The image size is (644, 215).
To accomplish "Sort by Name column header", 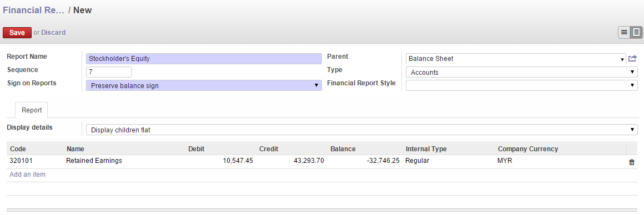I will click(x=75, y=149).
